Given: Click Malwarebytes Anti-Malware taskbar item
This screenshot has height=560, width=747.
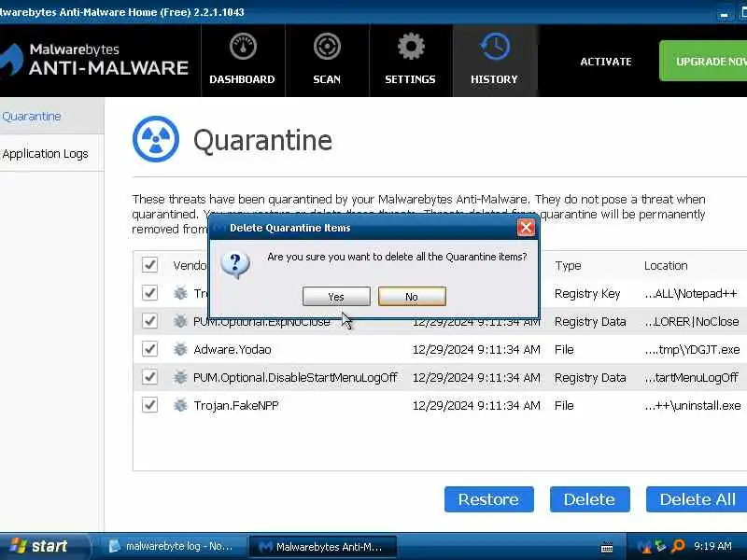Looking at the screenshot, I should (323, 547).
